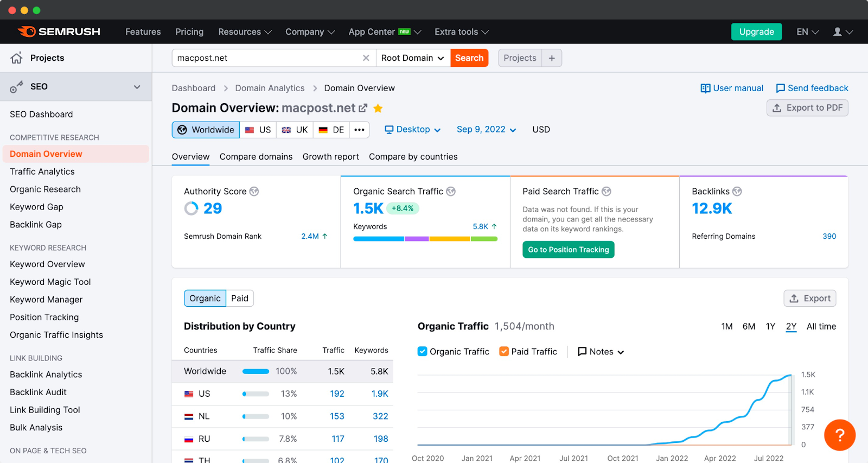Select the 1Y time range

[770, 326]
